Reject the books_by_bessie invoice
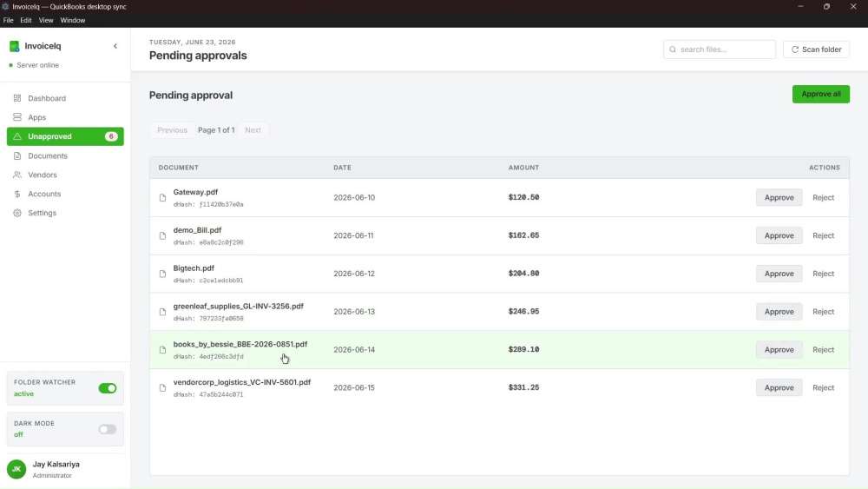The height and width of the screenshot is (489, 868). coord(823,349)
